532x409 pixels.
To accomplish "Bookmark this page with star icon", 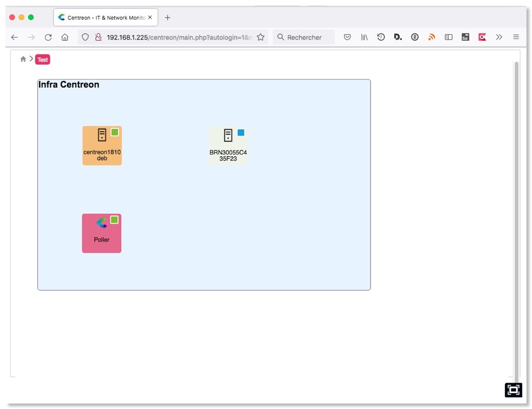I will point(261,37).
